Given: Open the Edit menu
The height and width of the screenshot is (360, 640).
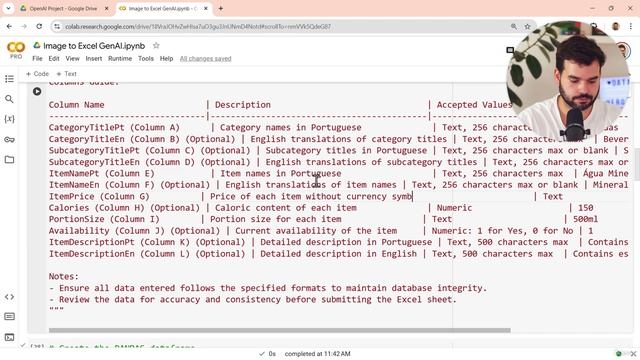Looking at the screenshot, I should [54, 58].
